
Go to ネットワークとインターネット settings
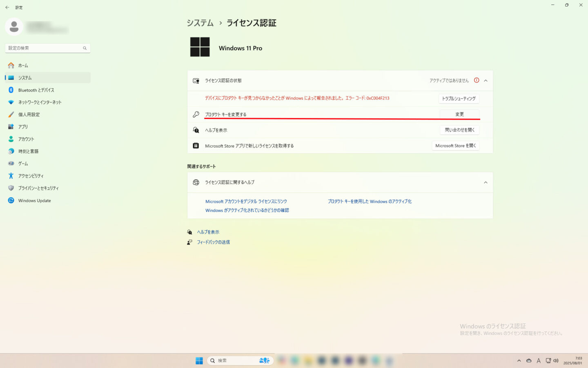point(48,102)
